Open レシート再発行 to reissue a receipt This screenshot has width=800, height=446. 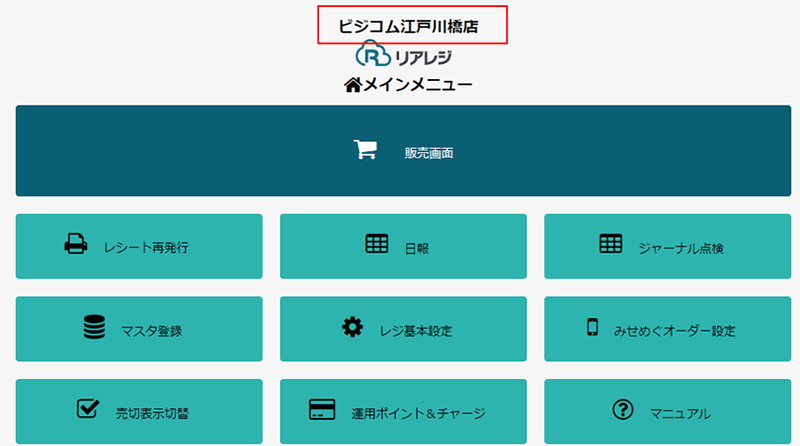pyautogui.click(x=139, y=246)
